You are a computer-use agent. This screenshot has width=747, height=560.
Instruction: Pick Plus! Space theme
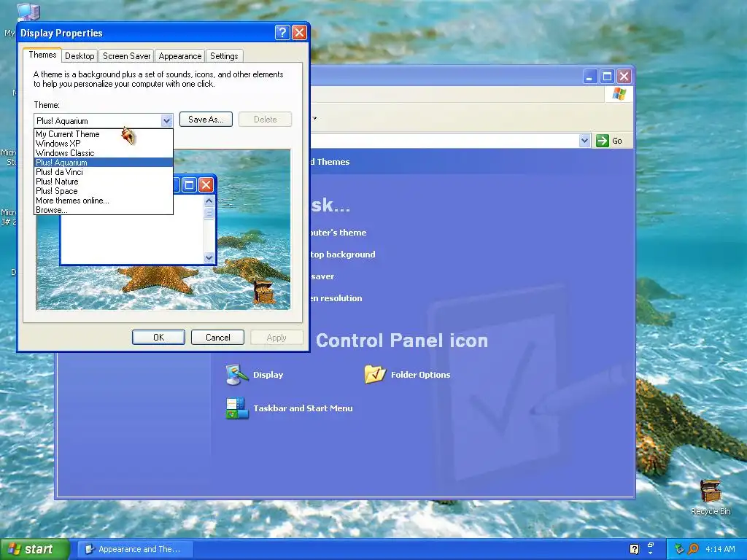point(104,191)
